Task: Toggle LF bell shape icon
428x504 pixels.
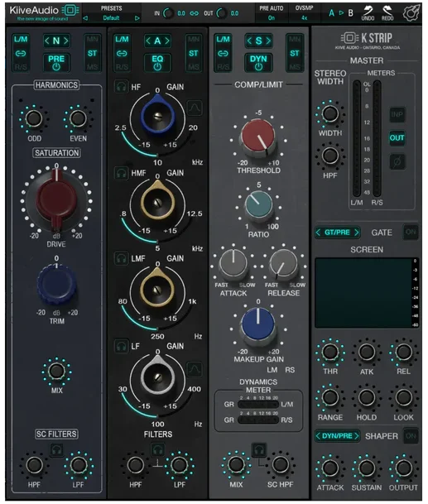Action: pos(195,368)
